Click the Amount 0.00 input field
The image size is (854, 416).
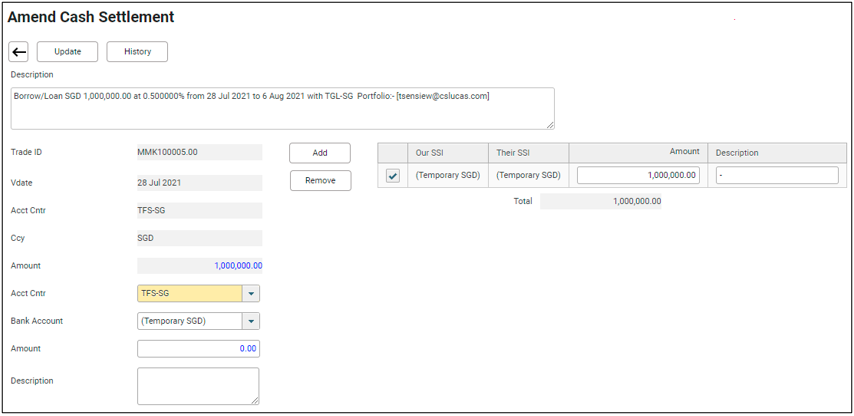click(199, 349)
